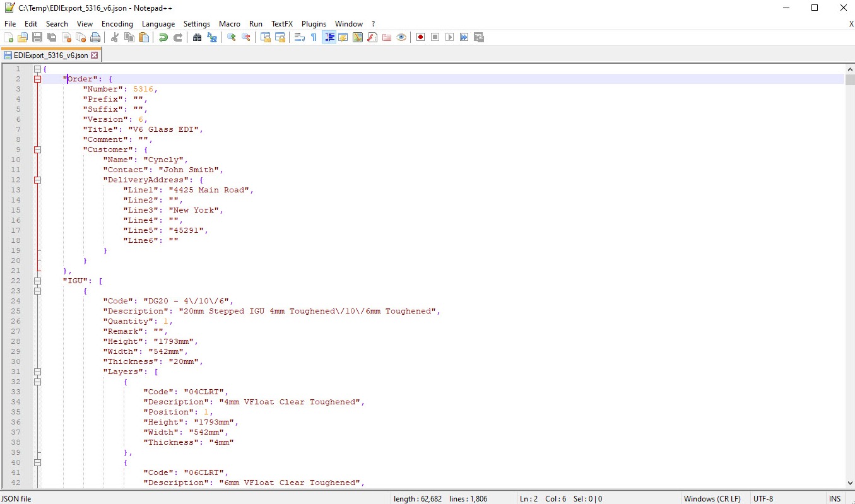Collapse the fold marker on line 32
This screenshot has height=504, width=855.
38,382
